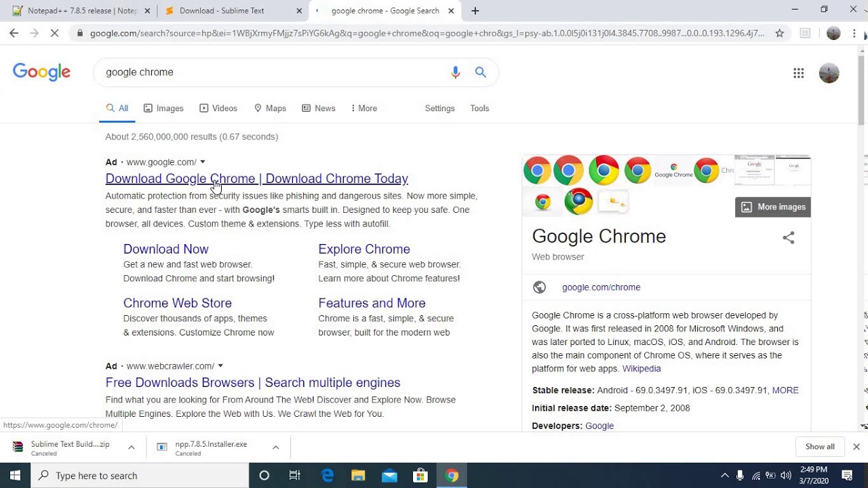Click Type here to search box
This screenshot has width=868, height=488.
[140, 475]
